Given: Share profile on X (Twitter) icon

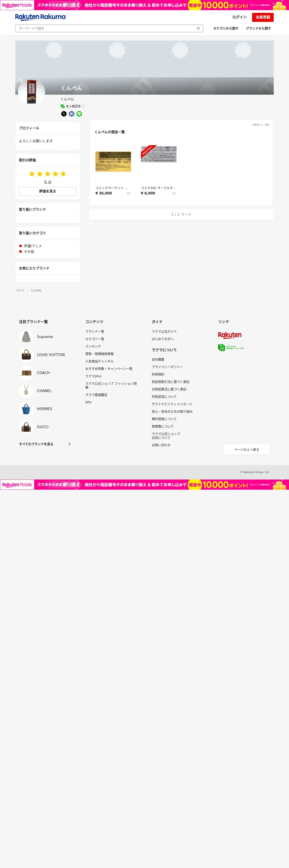Looking at the screenshot, I should click(64, 114).
